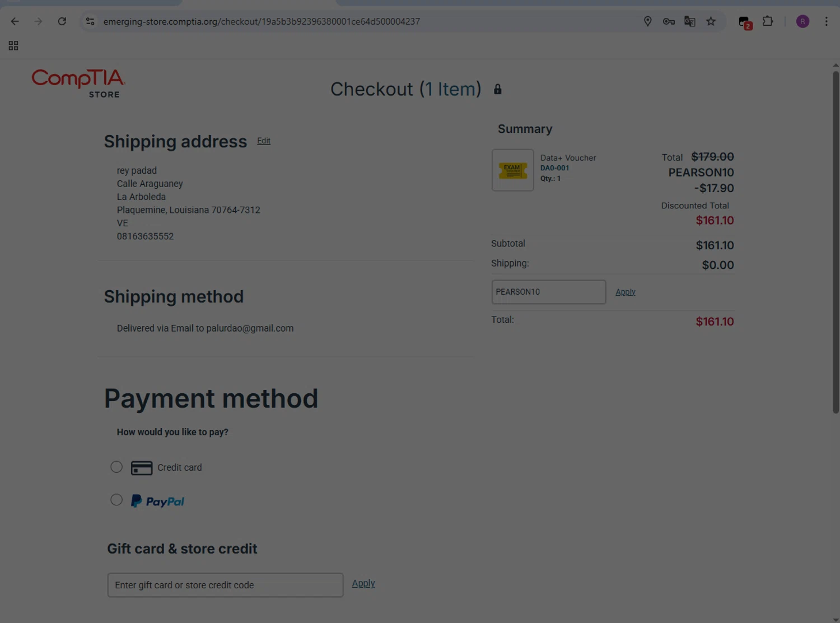This screenshot has width=840, height=623.
Task: Open site information icon in address bar
Action: [90, 21]
